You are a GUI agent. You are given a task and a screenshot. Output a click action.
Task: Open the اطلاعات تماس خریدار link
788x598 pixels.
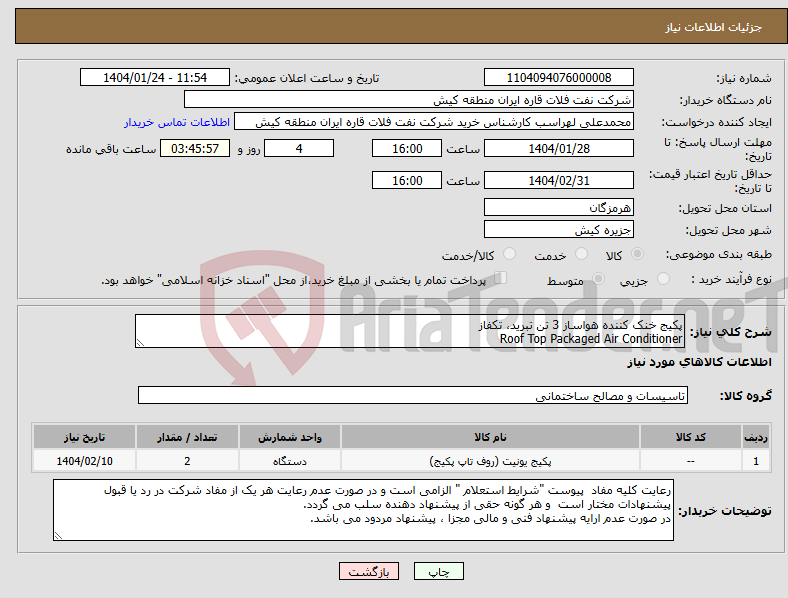click(x=177, y=122)
